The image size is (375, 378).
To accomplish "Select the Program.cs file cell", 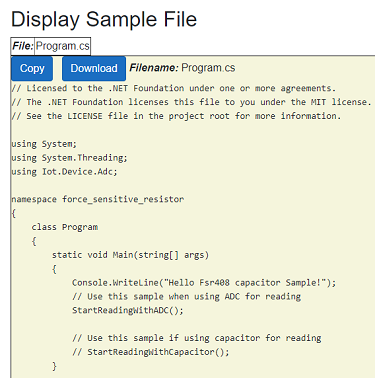I will point(62,46).
